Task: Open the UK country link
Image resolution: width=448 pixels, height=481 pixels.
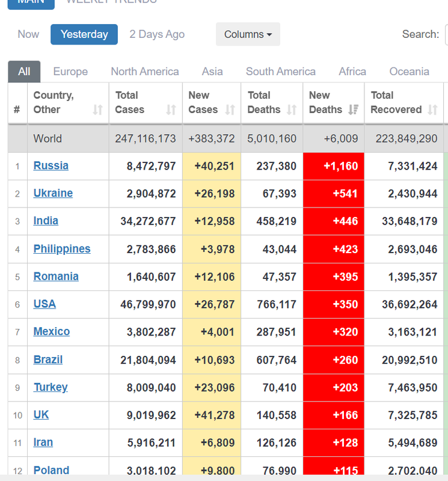Action: (41, 415)
